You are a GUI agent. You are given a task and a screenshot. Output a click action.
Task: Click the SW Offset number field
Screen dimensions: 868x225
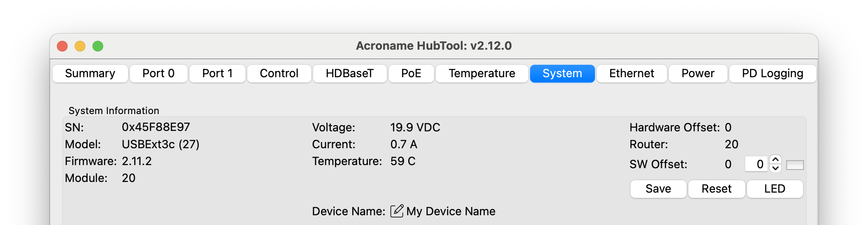(x=757, y=164)
